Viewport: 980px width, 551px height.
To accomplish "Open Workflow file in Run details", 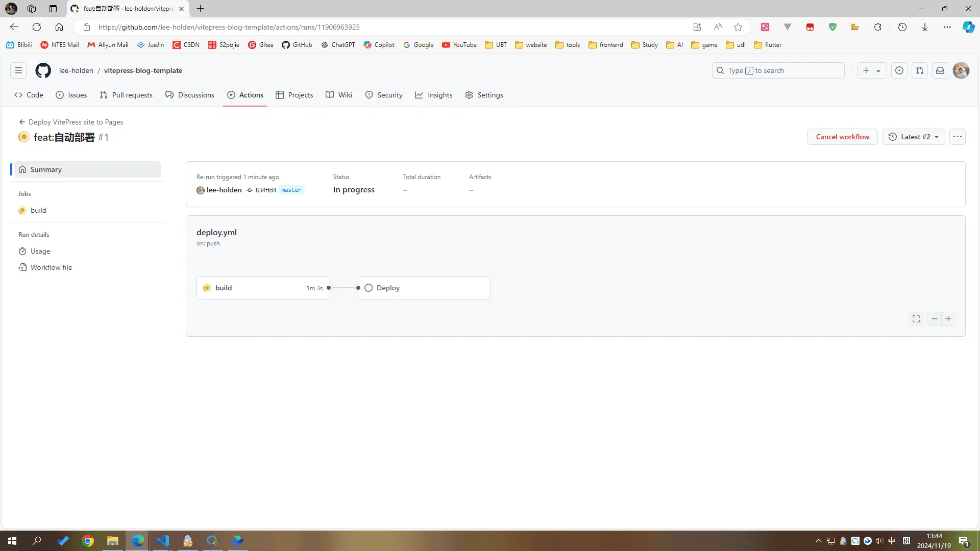I will coord(51,267).
